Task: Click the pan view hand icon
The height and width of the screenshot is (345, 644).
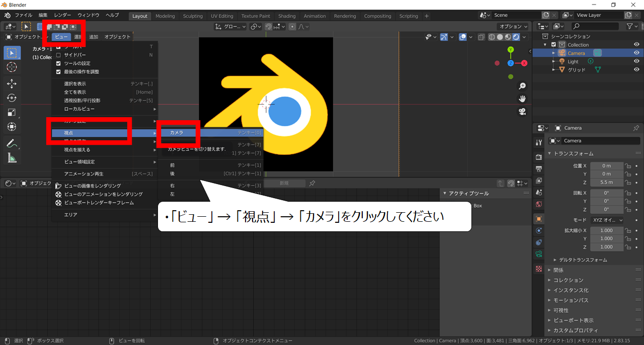Action: pyautogui.click(x=522, y=99)
